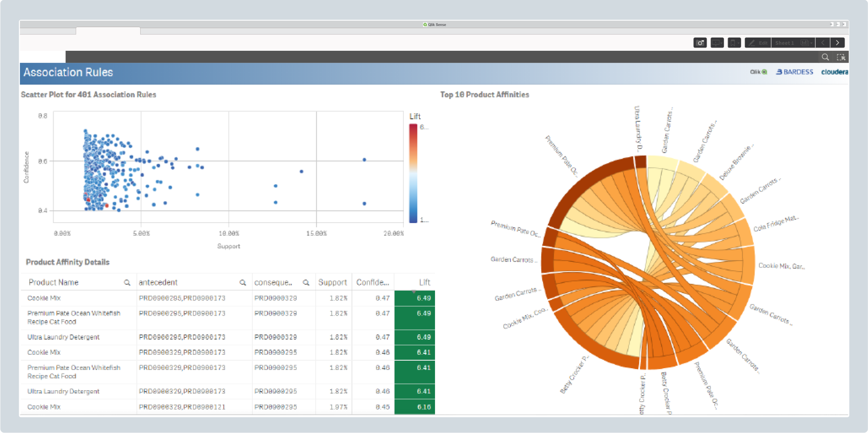The width and height of the screenshot is (868, 433).
Task: Select antecedent PRD0000328,PRD0000121 cell
Action: pos(195,407)
